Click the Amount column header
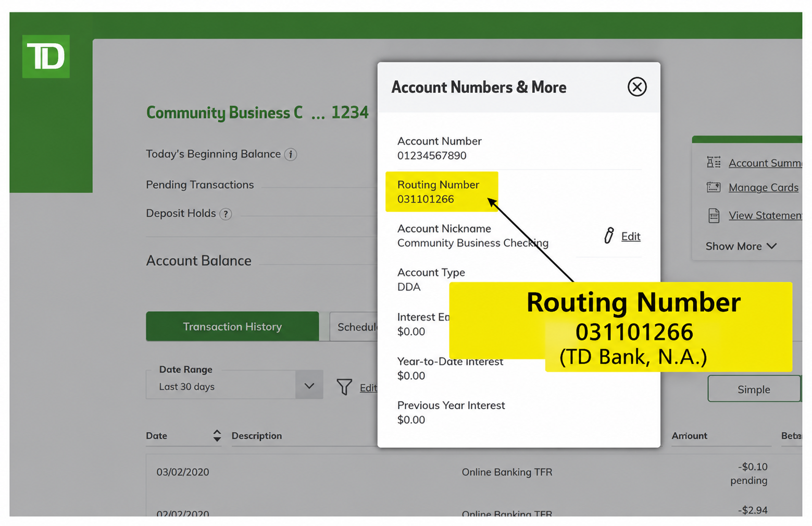The image size is (812, 526). (689, 435)
